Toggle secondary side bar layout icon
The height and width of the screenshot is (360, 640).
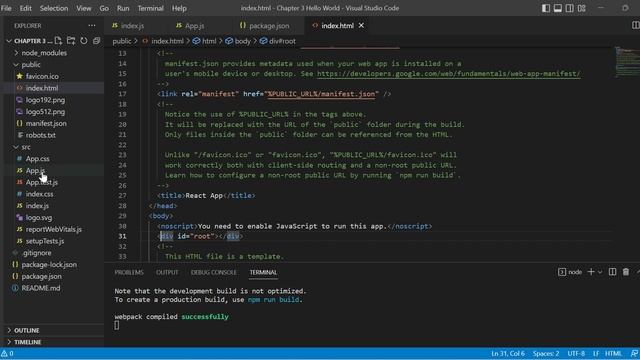click(569, 8)
